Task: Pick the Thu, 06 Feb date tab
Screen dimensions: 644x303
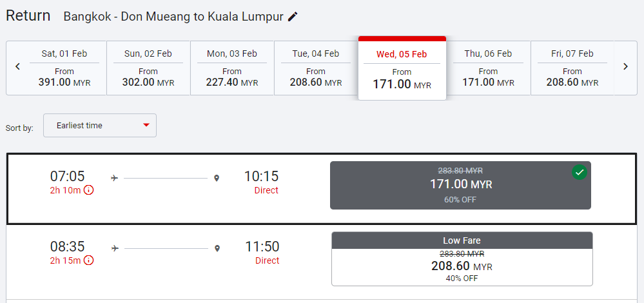Action: tap(488, 68)
